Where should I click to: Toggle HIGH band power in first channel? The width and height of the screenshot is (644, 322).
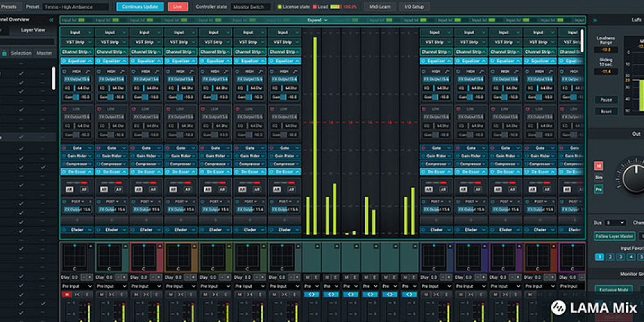(65, 71)
